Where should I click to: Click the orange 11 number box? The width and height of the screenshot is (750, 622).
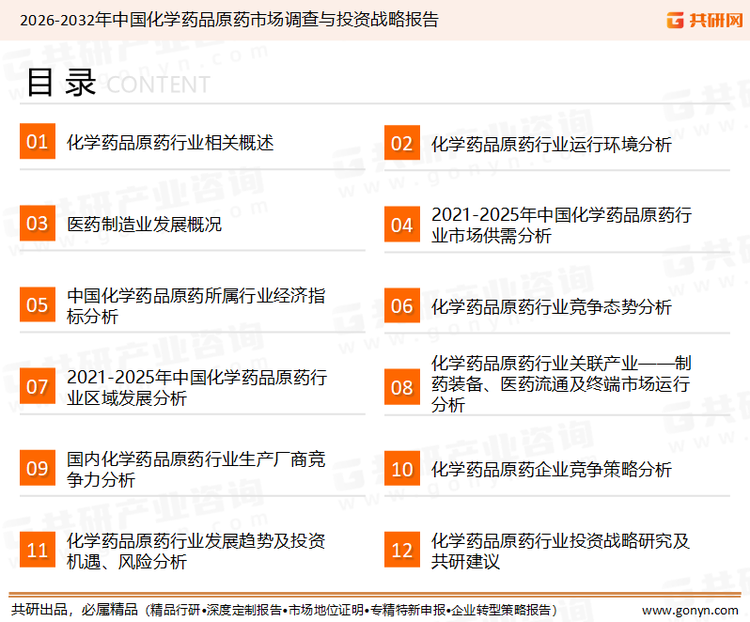pyautogui.click(x=37, y=549)
